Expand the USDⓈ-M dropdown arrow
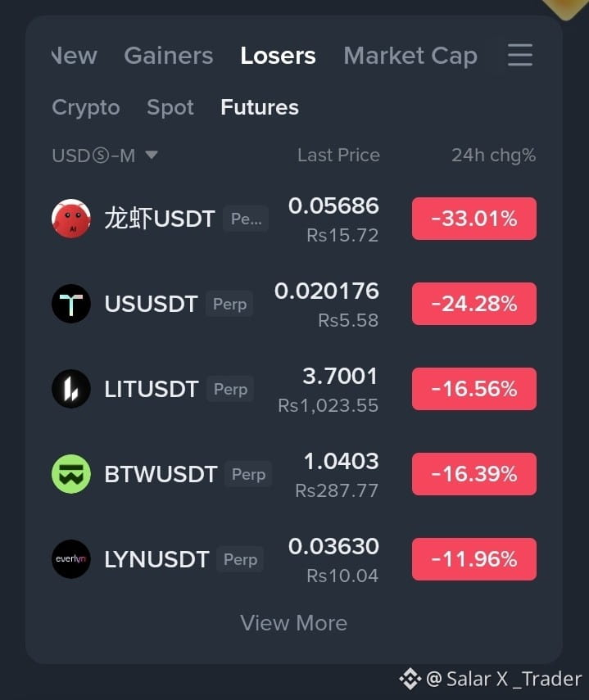 tap(152, 155)
